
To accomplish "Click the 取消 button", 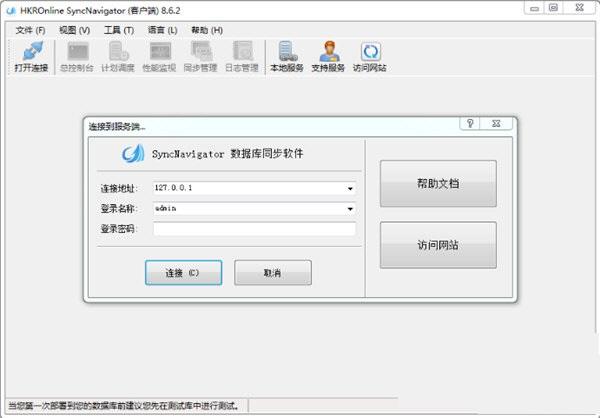I will click(273, 273).
